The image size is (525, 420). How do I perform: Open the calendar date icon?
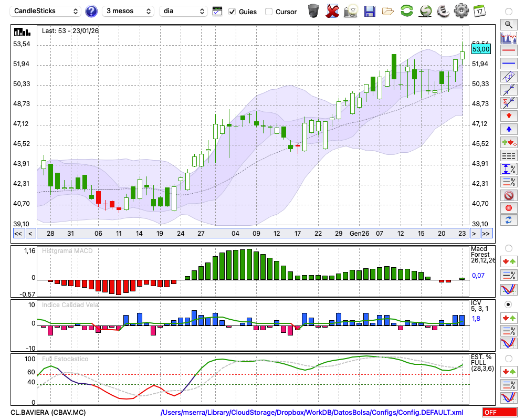point(479,11)
